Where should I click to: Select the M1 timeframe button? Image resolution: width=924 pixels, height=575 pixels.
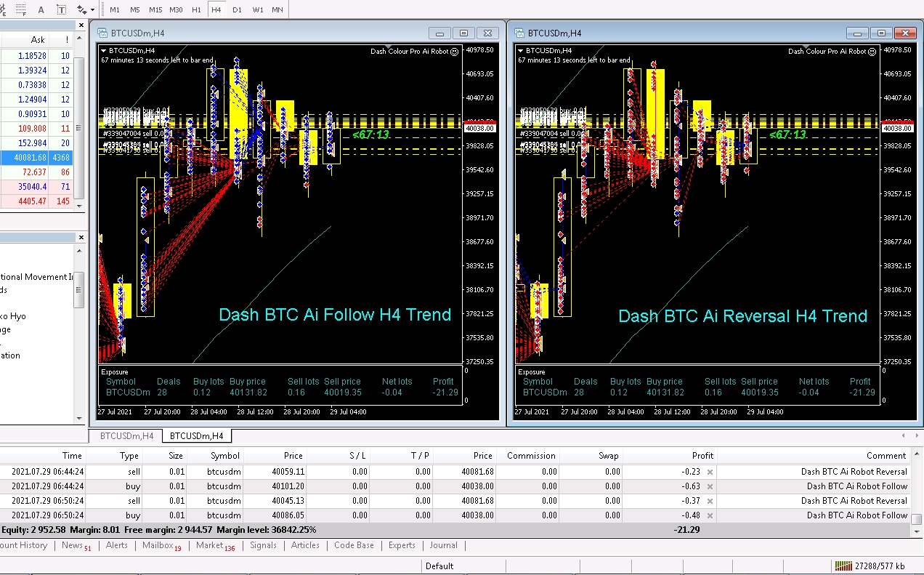coord(115,9)
